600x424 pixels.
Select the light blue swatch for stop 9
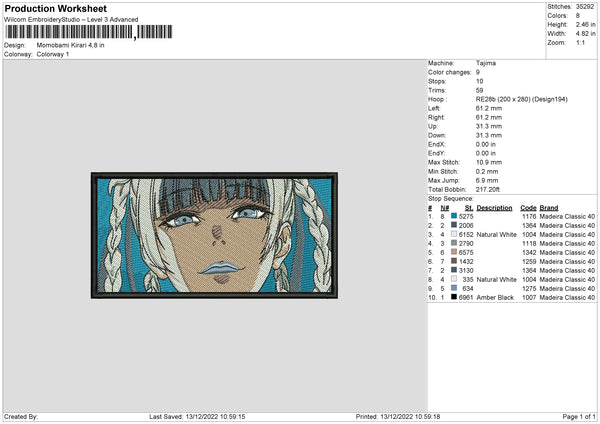point(454,288)
